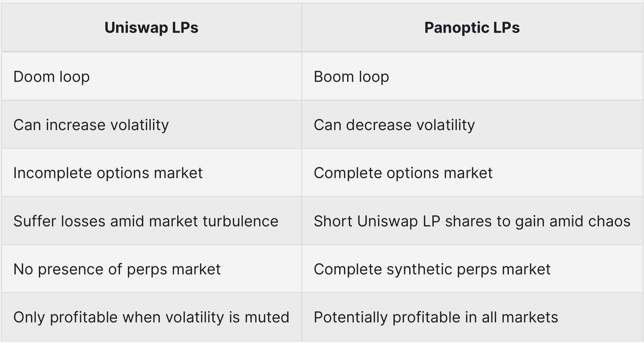Click the word Panoptic in header
Screen dimensions: 644x343
pos(457,28)
